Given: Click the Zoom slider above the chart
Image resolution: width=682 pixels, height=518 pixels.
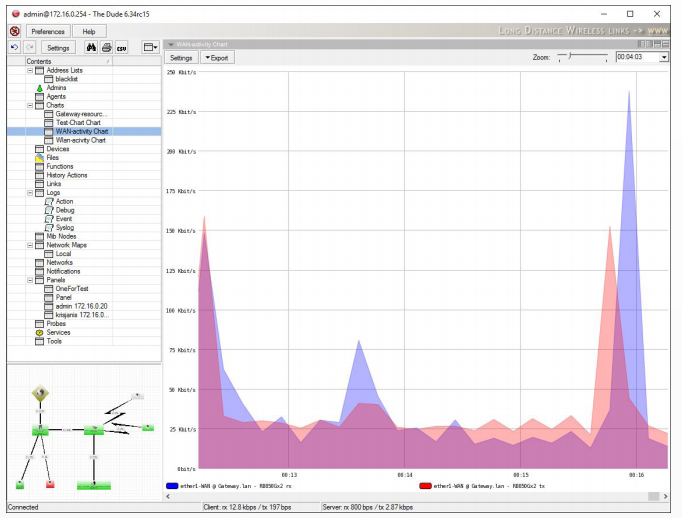Looking at the screenshot, I should [580, 58].
